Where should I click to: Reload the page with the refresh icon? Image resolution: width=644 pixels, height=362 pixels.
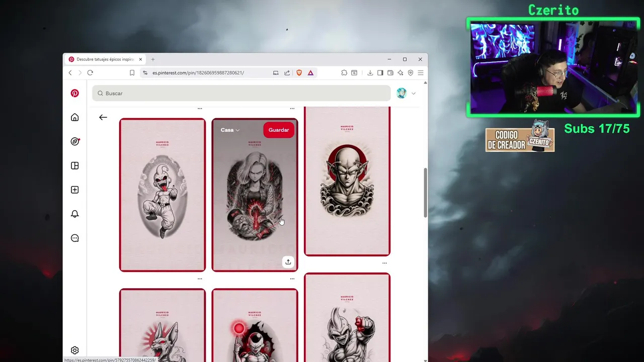90,72
